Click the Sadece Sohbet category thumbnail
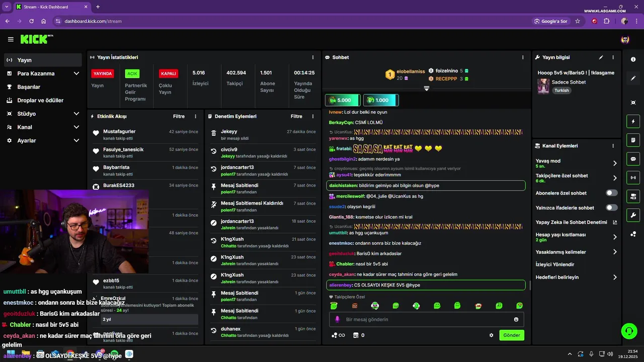Screen dimensions: 644x362 click(543, 86)
